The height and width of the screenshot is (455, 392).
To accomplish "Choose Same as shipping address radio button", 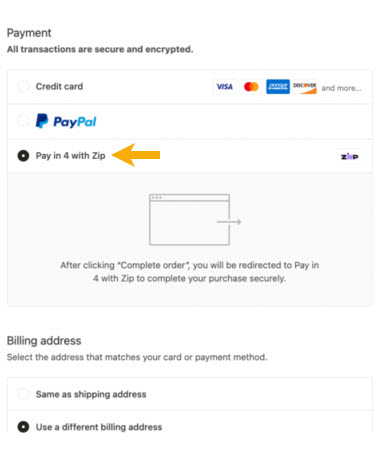I will [23, 394].
